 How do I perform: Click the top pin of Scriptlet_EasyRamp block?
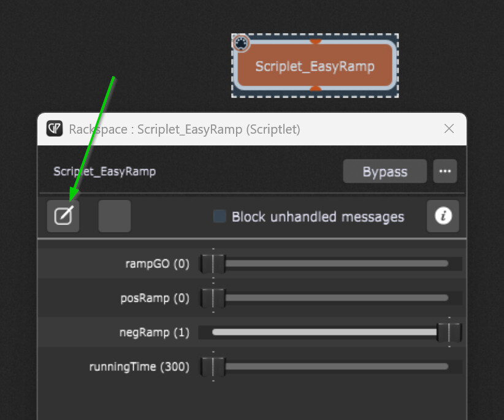point(315,42)
